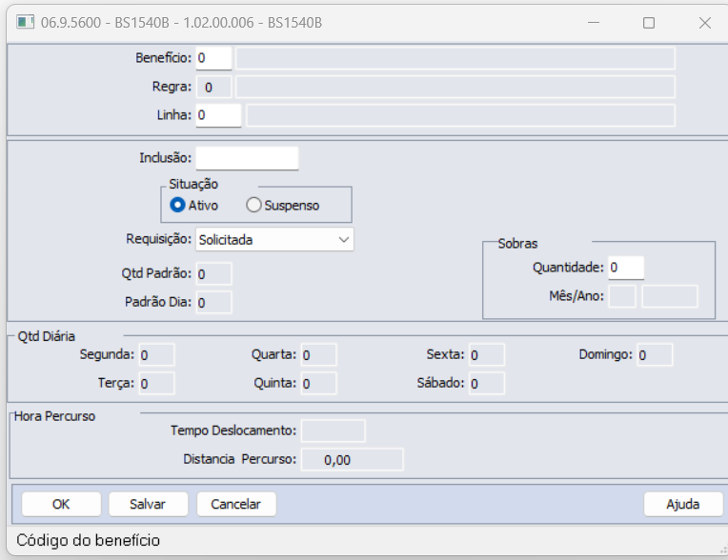Click the Sexta quantity field
This screenshot has height=560, width=728.
487,355
